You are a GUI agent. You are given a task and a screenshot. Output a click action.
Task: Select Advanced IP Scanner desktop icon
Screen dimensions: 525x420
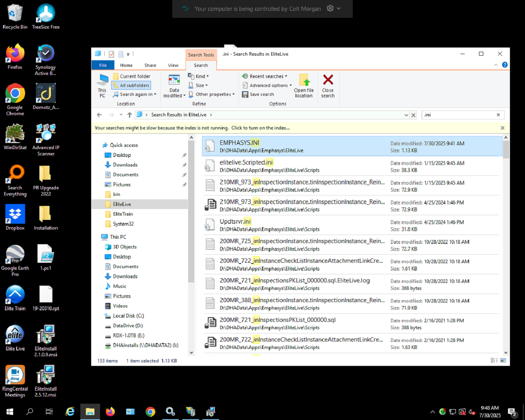click(x=46, y=140)
